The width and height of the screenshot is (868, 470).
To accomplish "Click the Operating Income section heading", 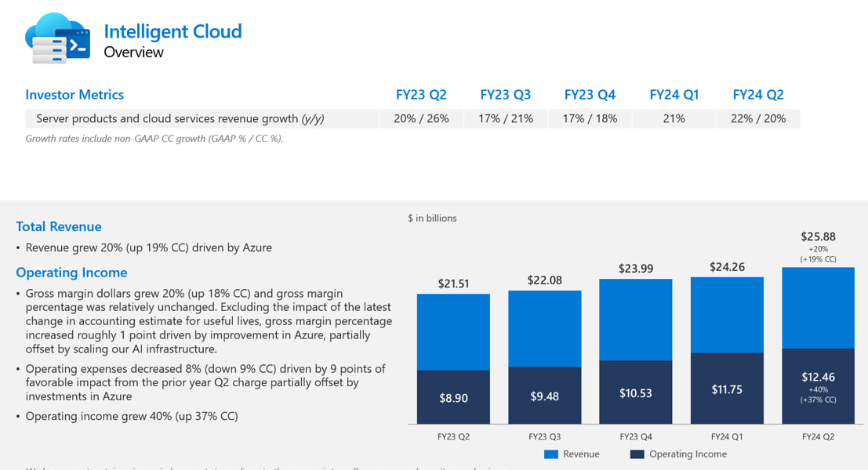I will tap(71, 273).
